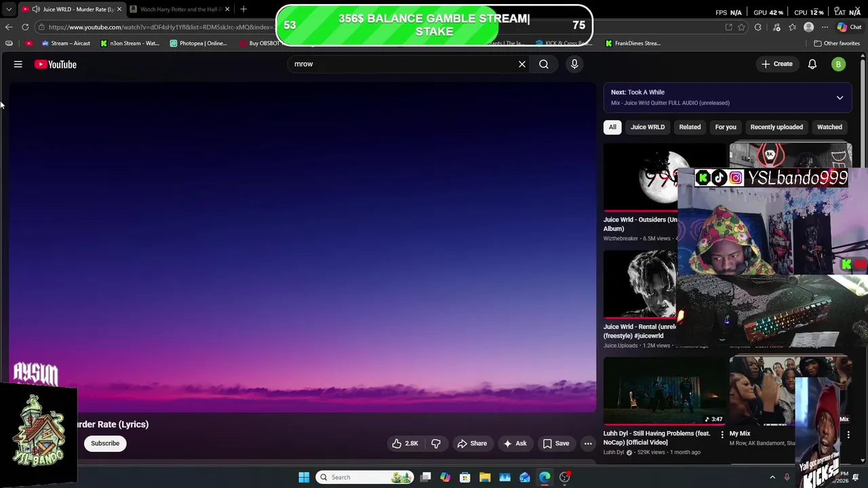Open Windows Start menu
Screen dimensions: 868x488
click(x=304, y=477)
